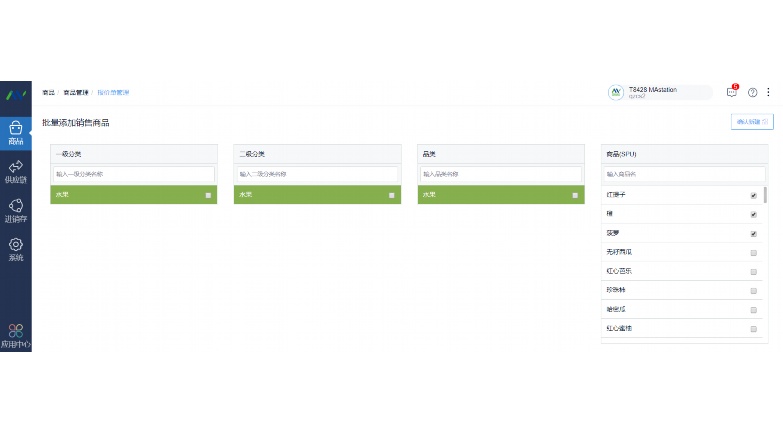This screenshot has height=433, width=783.
Task: Open the 应用中心 app center icon
Action: pos(15,336)
